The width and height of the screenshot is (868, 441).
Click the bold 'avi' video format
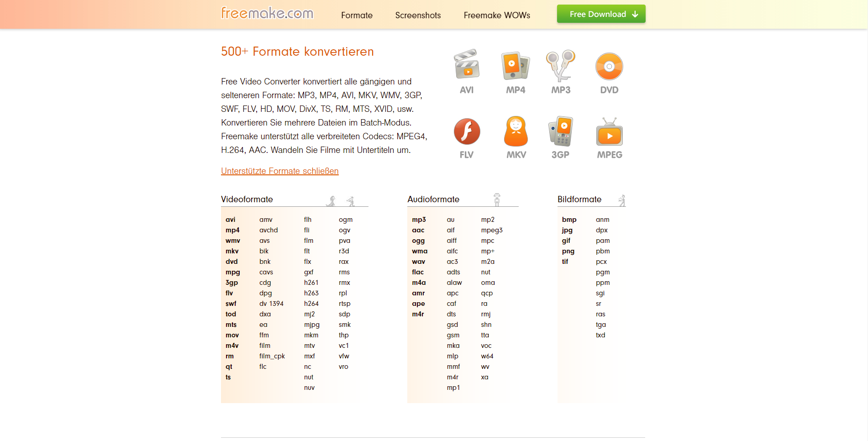[231, 220]
